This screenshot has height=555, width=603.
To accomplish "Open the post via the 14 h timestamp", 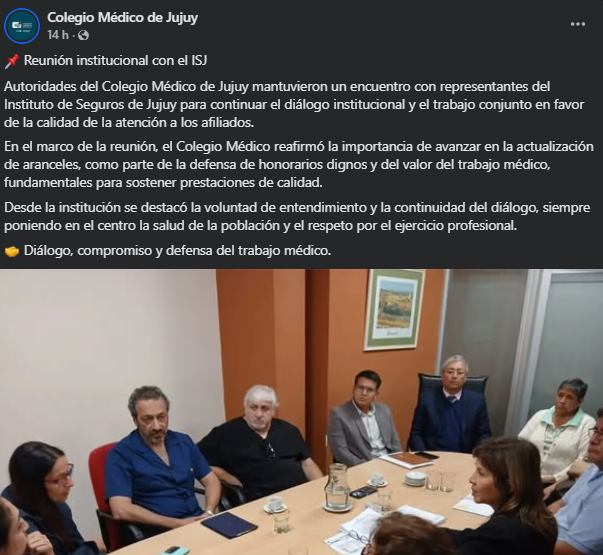I will pos(58,35).
